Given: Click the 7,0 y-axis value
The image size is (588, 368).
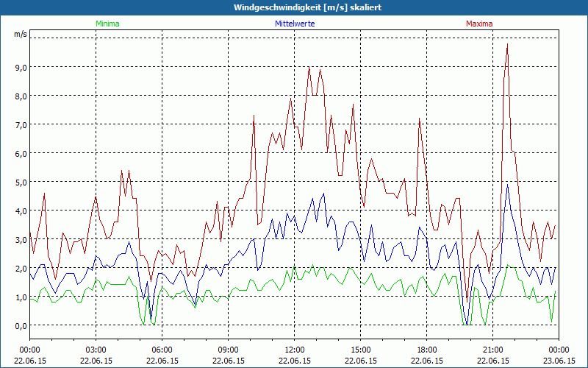Looking at the screenshot, I should point(21,125).
